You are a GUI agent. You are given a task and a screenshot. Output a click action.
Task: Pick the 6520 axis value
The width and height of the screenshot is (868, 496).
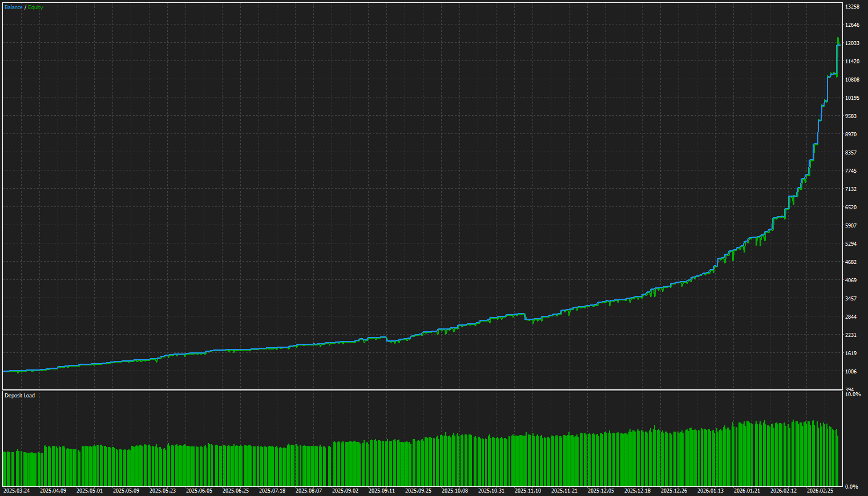tap(851, 208)
